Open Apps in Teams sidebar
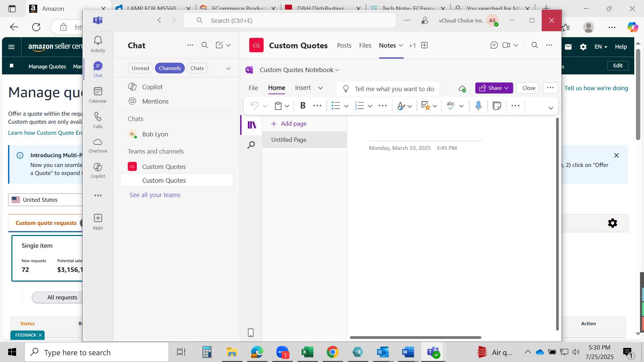 click(x=98, y=222)
